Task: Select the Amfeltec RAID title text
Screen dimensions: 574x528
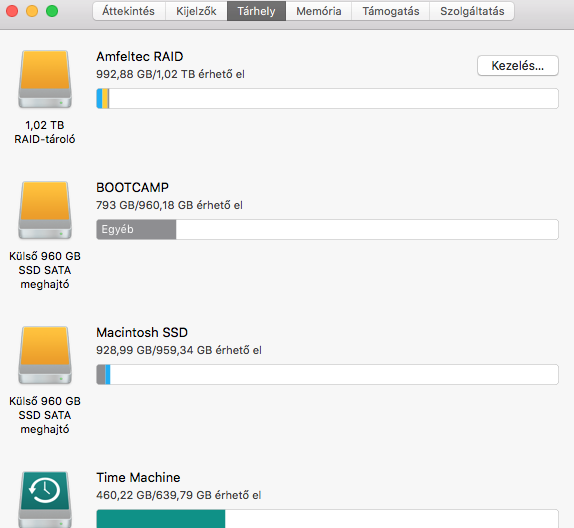Action: [139, 56]
